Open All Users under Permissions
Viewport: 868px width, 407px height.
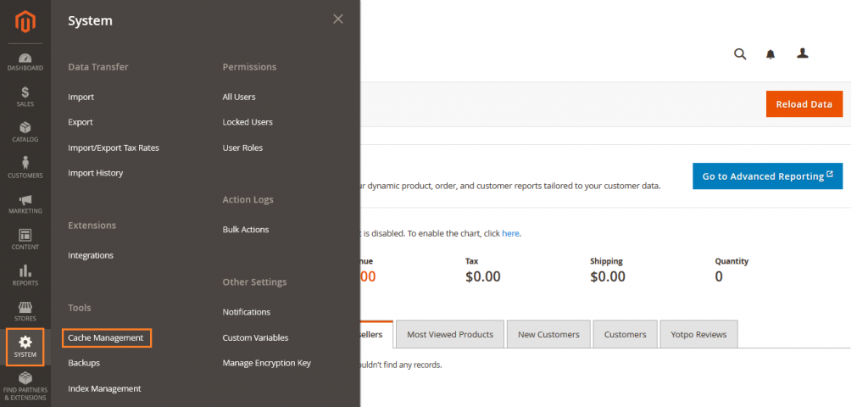pyautogui.click(x=239, y=97)
